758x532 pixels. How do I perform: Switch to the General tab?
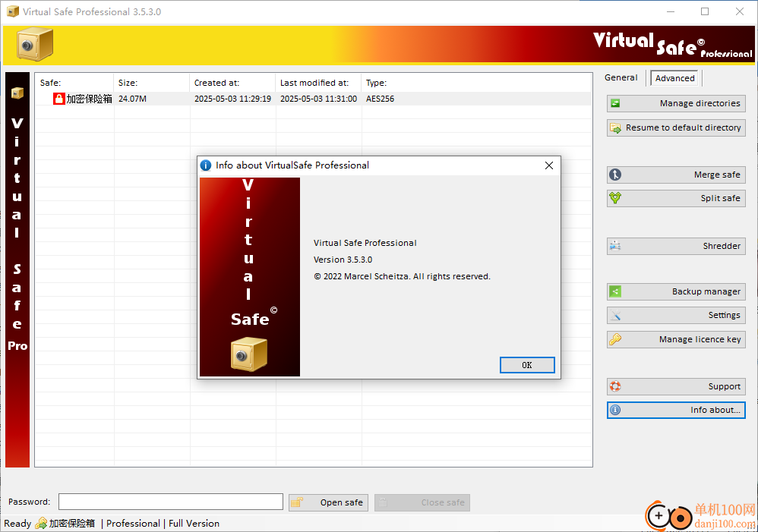click(621, 77)
